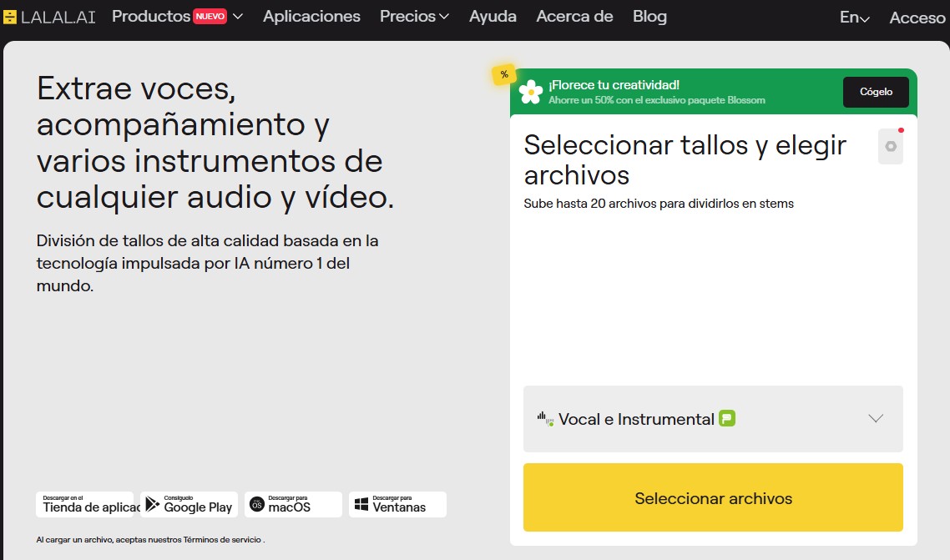Viewport: 950px width, 560px height.
Task: Click the Google Play store icon
Action: 153,504
